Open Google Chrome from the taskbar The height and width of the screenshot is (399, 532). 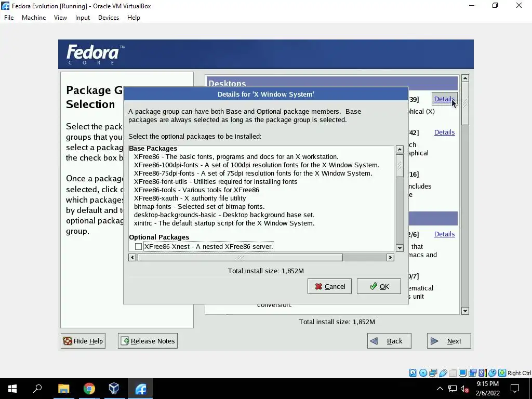89,389
